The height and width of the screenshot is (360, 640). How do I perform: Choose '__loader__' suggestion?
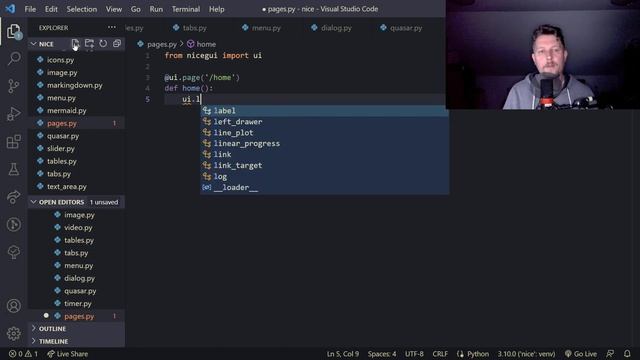click(324, 187)
